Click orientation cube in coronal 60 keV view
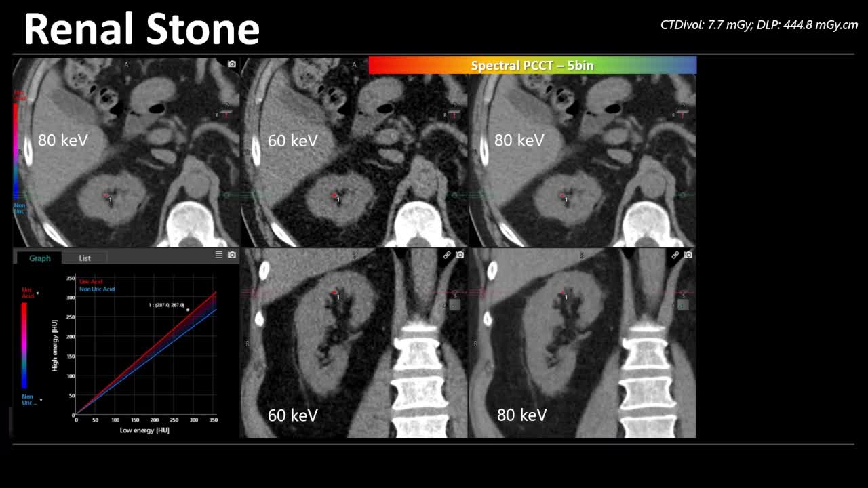The image size is (868, 488). (x=454, y=305)
